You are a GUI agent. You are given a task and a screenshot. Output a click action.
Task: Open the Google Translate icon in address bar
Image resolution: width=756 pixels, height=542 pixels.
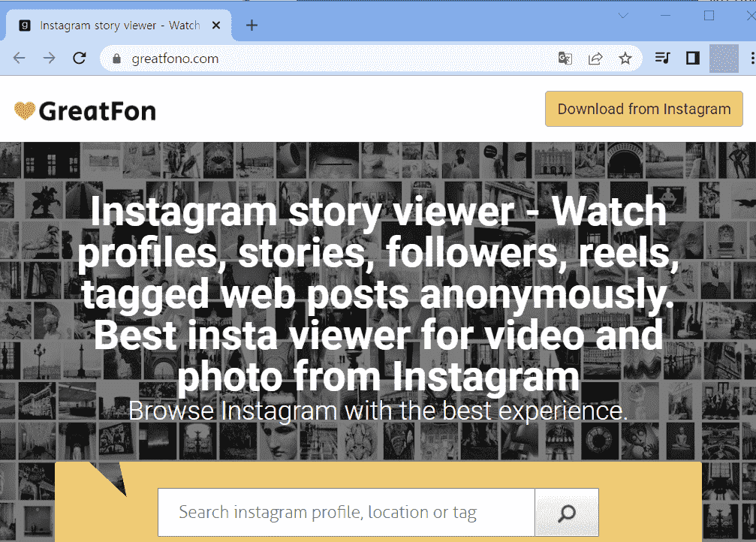[x=565, y=59]
